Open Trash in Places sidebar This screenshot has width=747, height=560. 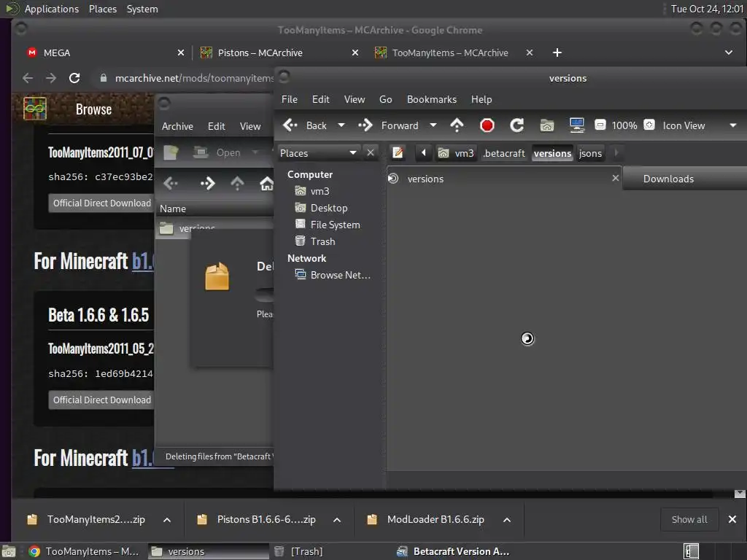click(322, 241)
